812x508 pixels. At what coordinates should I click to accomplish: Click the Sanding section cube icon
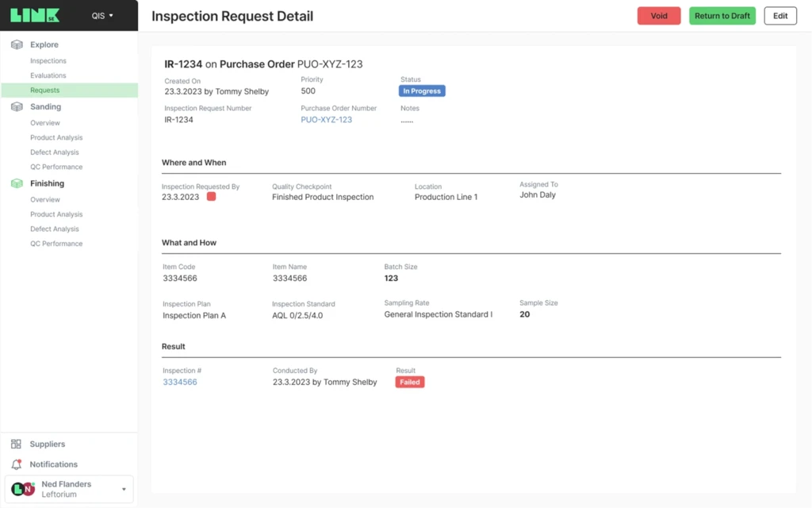point(17,107)
